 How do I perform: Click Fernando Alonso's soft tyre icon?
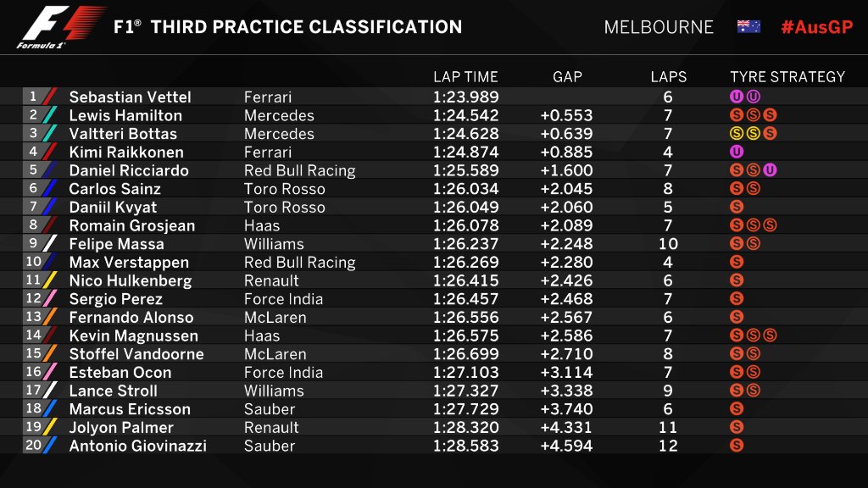click(737, 317)
